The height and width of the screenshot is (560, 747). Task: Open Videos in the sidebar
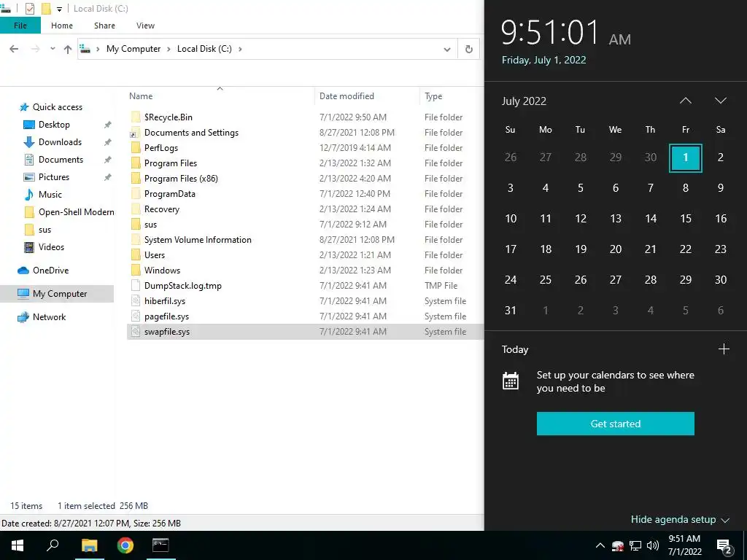click(51, 247)
